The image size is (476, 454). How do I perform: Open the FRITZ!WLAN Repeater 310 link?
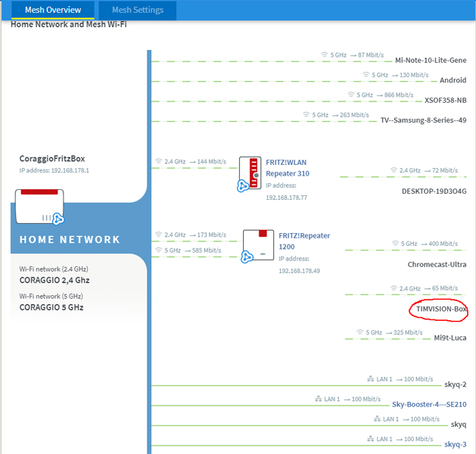[x=288, y=168]
